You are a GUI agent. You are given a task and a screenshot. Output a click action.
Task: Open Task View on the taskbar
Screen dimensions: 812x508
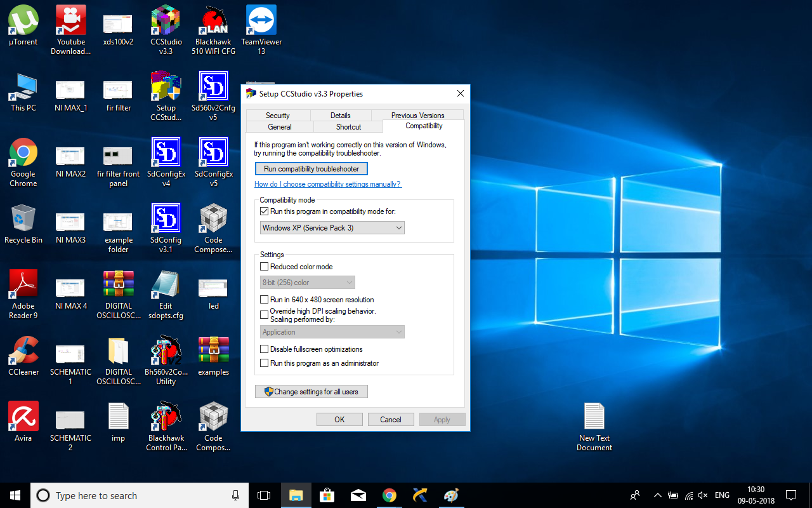point(264,495)
